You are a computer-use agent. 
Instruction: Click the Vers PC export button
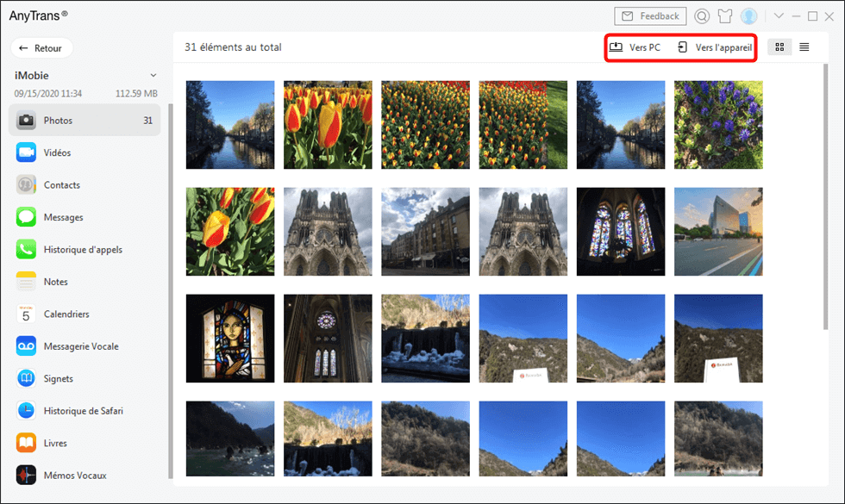(635, 47)
